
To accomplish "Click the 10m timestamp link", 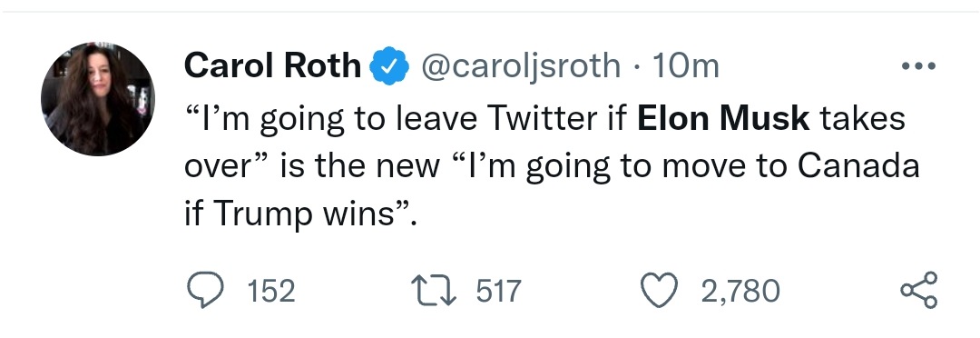I will pyautogui.click(x=686, y=65).
